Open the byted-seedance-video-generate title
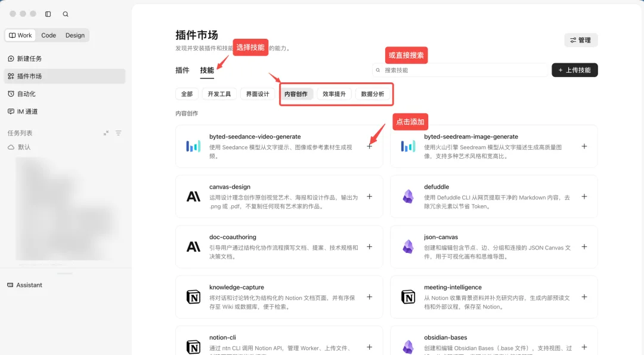This screenshot has height=355, width=644. click(x=255, y=137)
